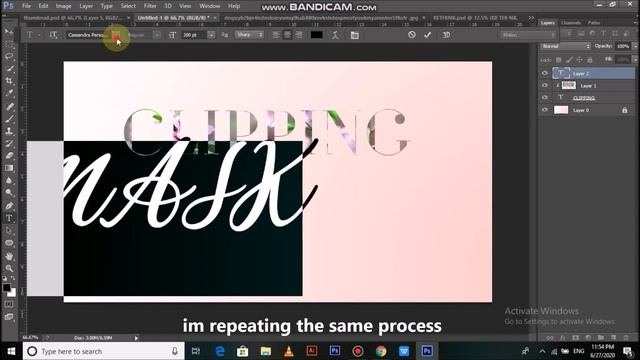Image resolution: width=640 pixels, height=360 pixels.
Task: Switch to the Channels tab
Action: 571,23
